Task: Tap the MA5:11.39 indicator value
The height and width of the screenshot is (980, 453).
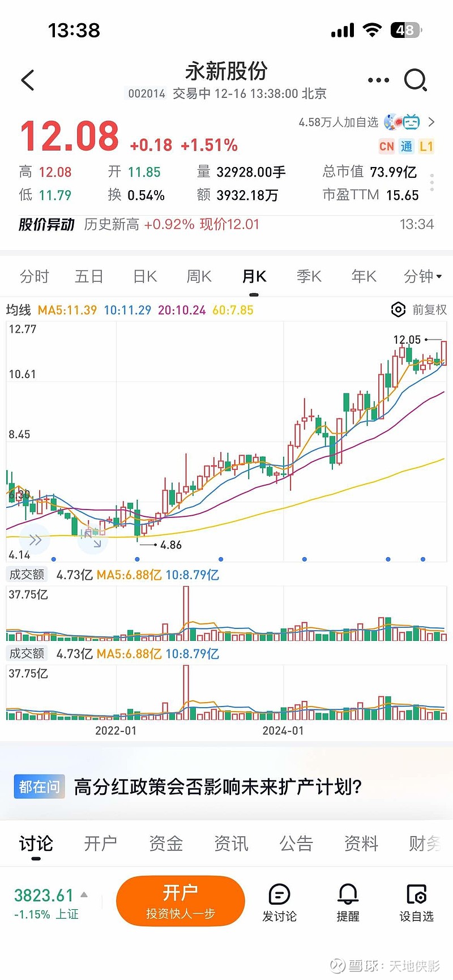Action: pyautogui.click(x=67, y=310)
